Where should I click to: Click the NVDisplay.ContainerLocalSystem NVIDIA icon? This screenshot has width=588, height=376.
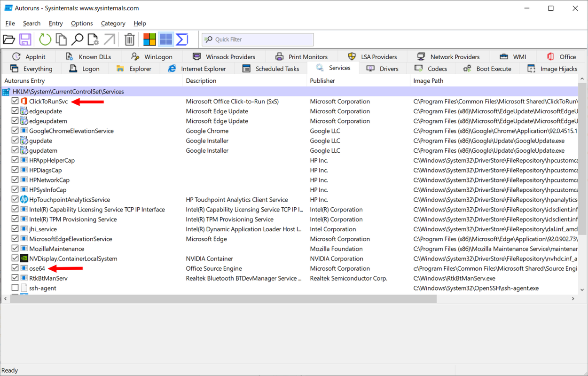[x=24, y=258]
